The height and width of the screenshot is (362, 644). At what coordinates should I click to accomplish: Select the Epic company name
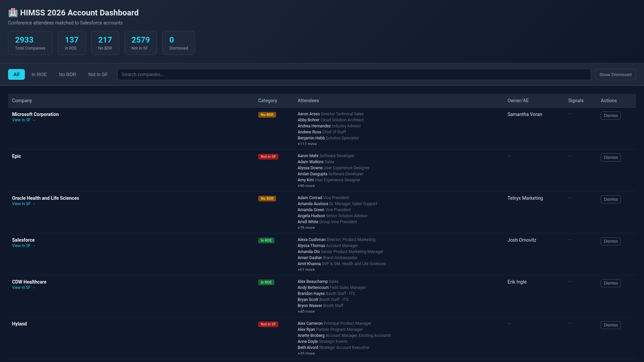tap(16, 156)
